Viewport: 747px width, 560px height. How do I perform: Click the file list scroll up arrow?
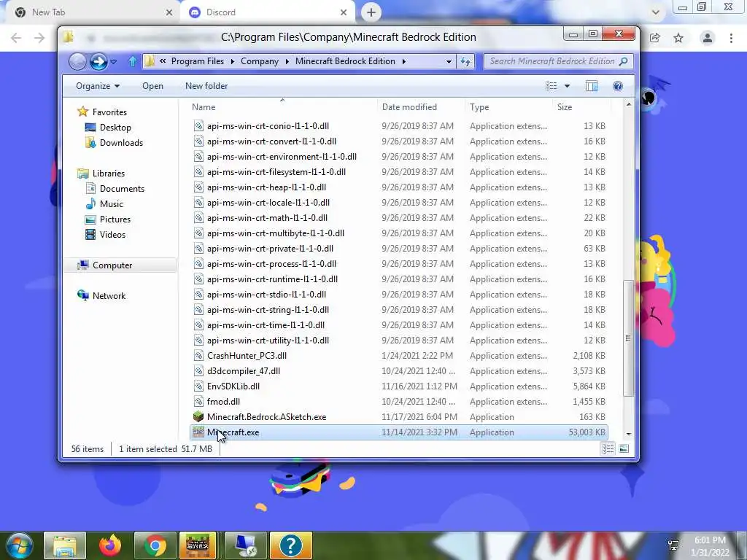click(x=628, y=104)
